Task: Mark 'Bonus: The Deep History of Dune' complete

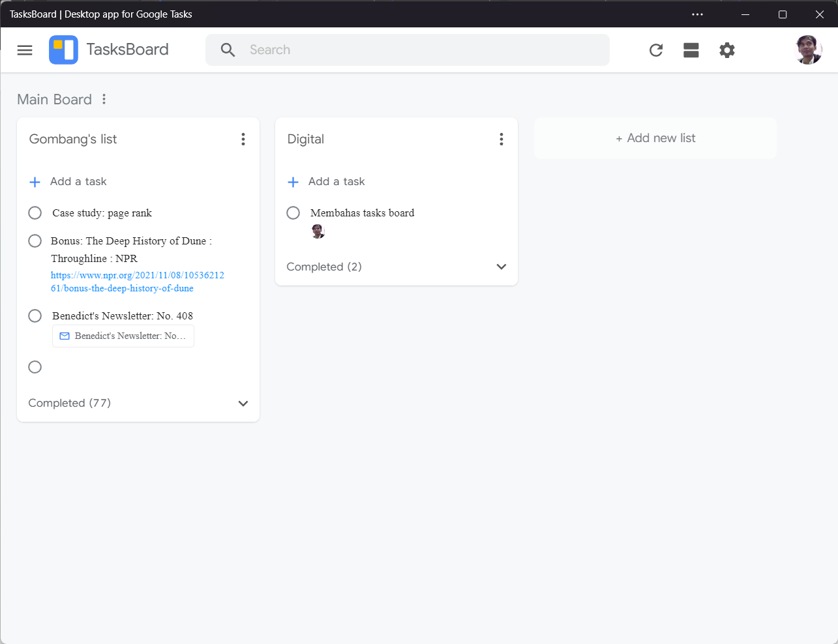Action: [x=35, y=241]
